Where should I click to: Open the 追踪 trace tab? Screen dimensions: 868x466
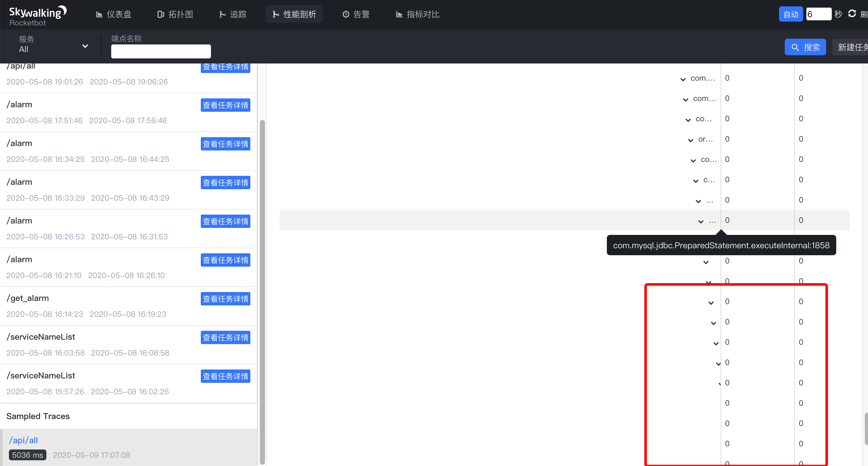point(233,14)
